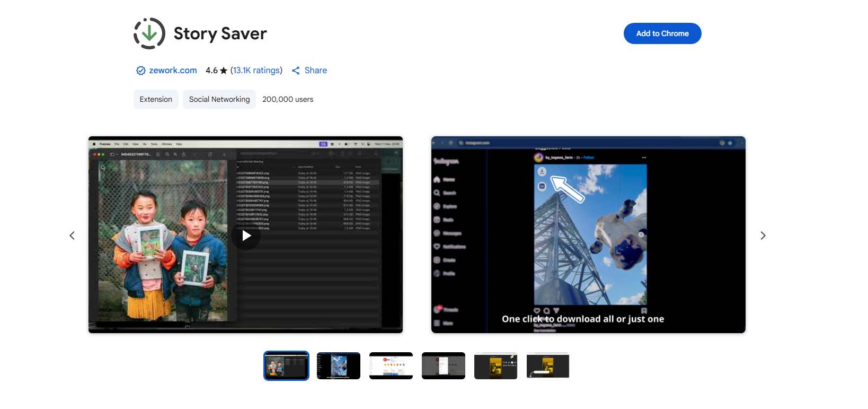868x409 pixels.
Task: Select fourth thumbnail with dimmed popup dialog
Action: coord(444,366)
